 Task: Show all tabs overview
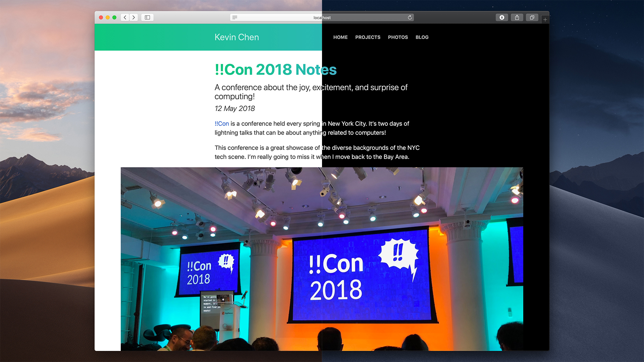pos(532,17)
